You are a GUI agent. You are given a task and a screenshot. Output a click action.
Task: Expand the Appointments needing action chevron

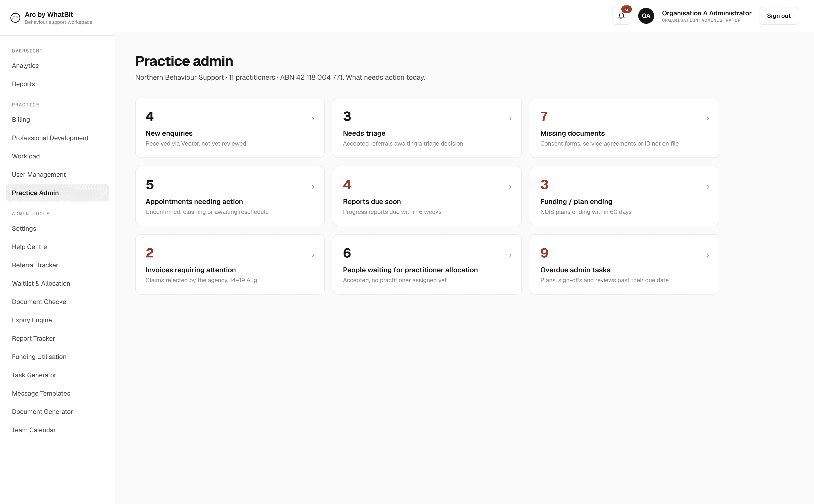313,187
